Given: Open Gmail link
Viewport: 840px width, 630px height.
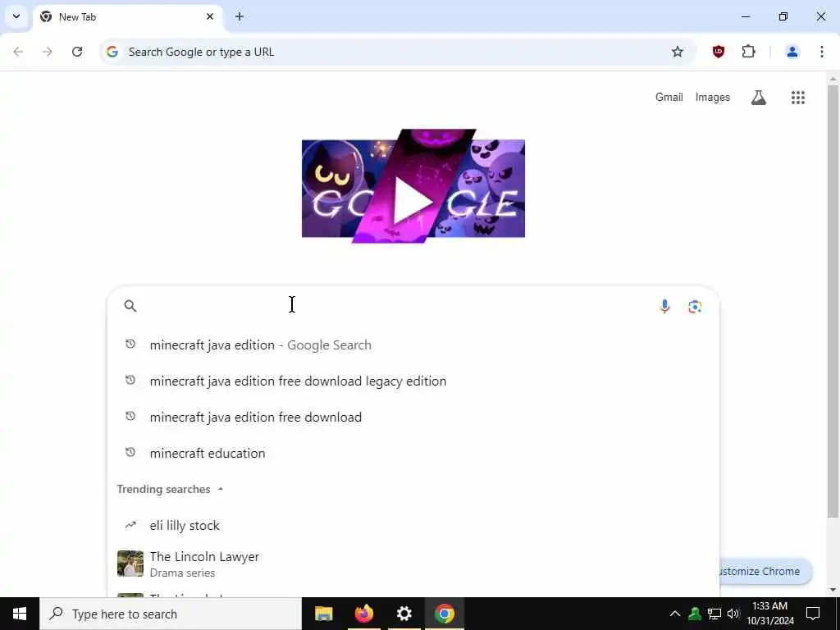Looking at the screenshot, I should (669, 97).
